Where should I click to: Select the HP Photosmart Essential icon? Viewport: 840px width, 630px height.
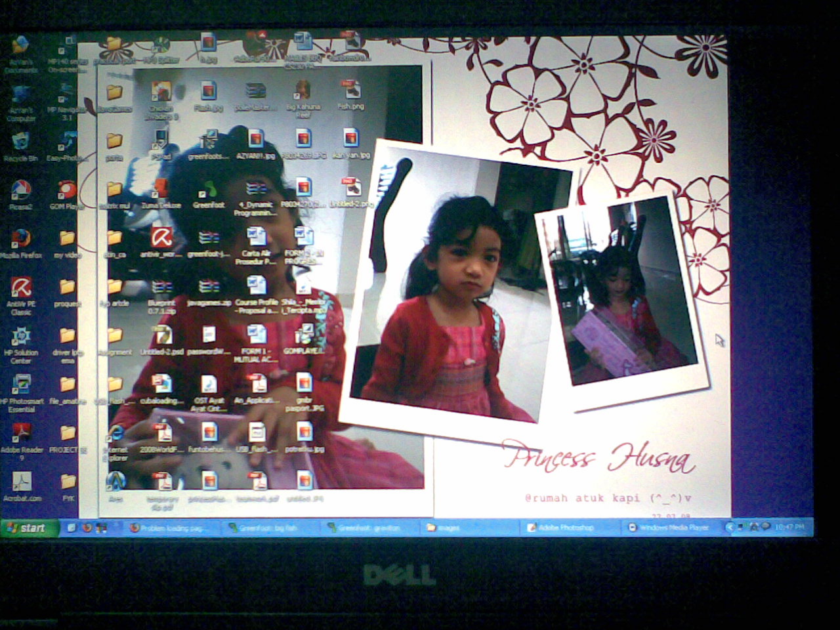click(x=20, y=394)
